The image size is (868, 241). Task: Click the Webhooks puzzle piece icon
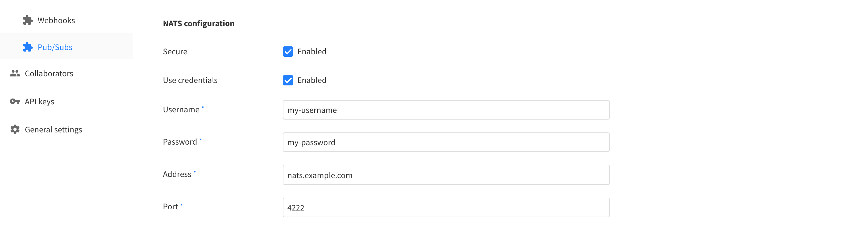click(28, 20)
